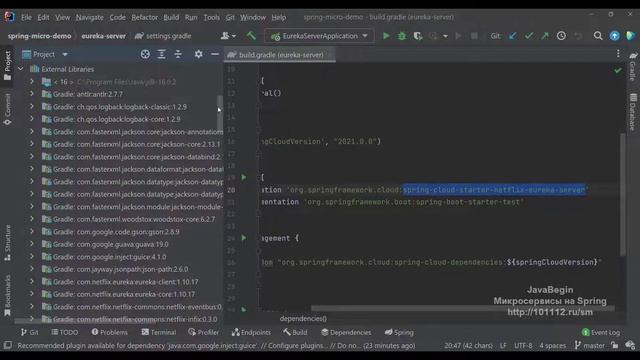This screenshot has width=640, height=360.
Task: Toggle file read-only lock icon
Action: click(614, 345)
